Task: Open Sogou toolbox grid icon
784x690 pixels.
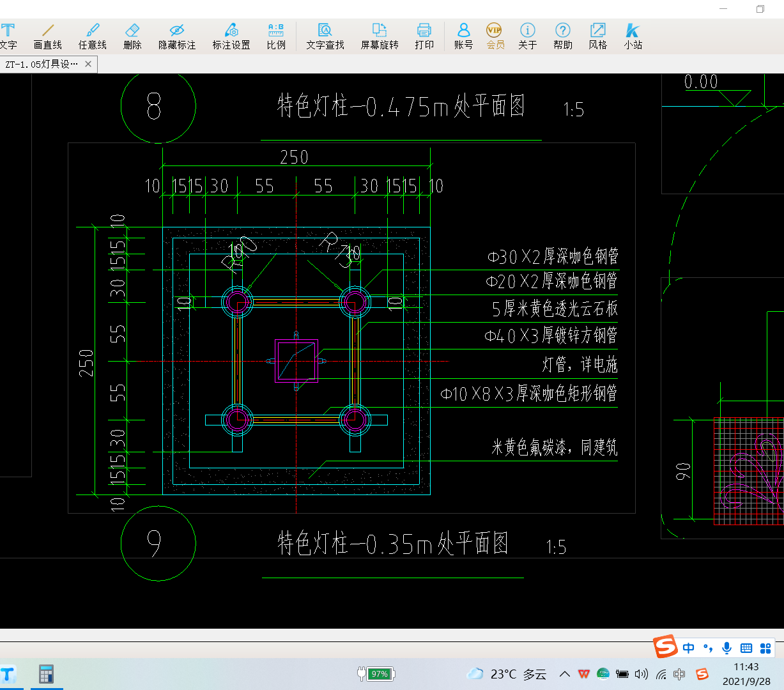Action: [765, 648]
